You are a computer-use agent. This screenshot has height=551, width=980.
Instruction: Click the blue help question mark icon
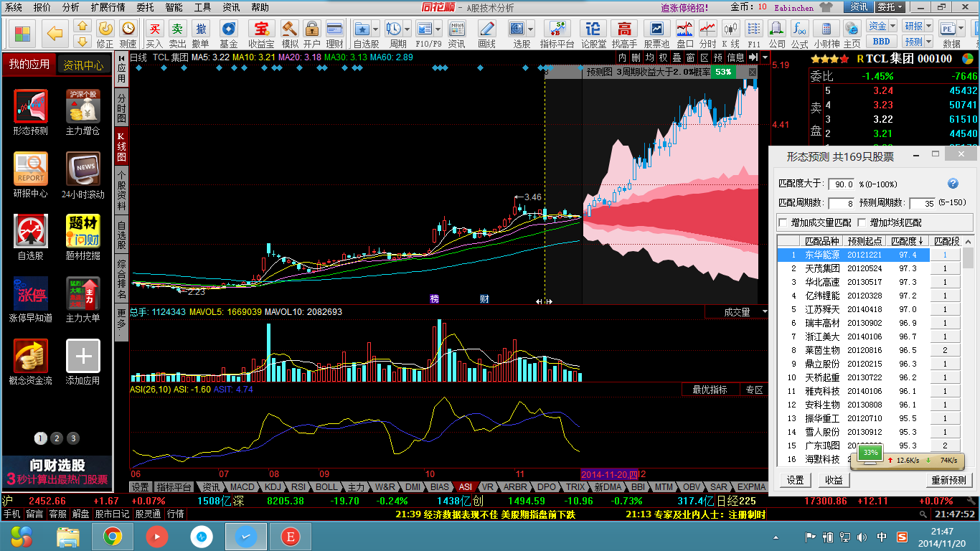[953, 184]
